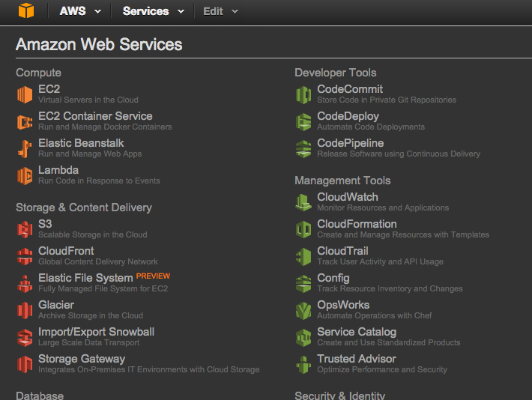Screen dimensions: 532x400
Task: Click 'Automate Operations with Chef' text
Action: [375, 315]
